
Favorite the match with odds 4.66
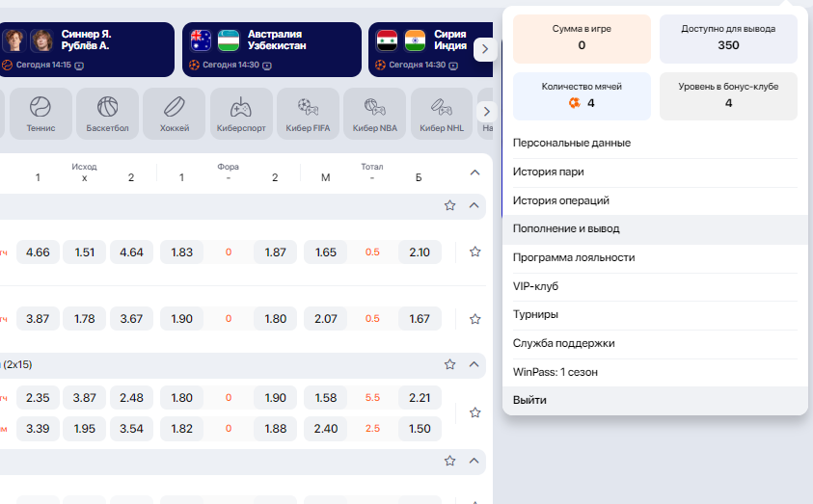pos(474,252)
